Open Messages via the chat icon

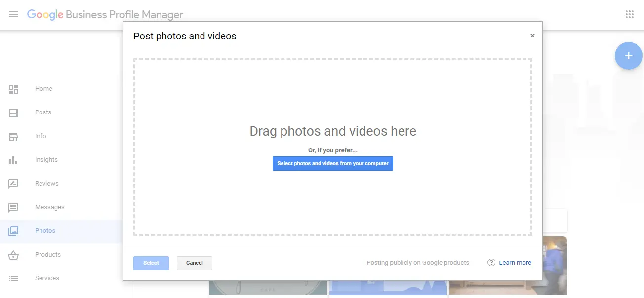(13, 207)
